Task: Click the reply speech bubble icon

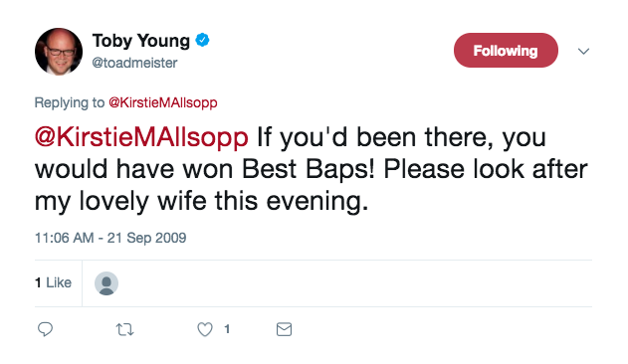Action: 45,329
